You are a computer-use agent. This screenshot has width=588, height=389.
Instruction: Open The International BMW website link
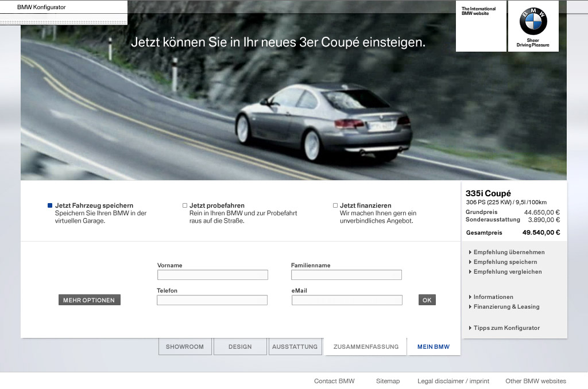(x=478, y=11)
